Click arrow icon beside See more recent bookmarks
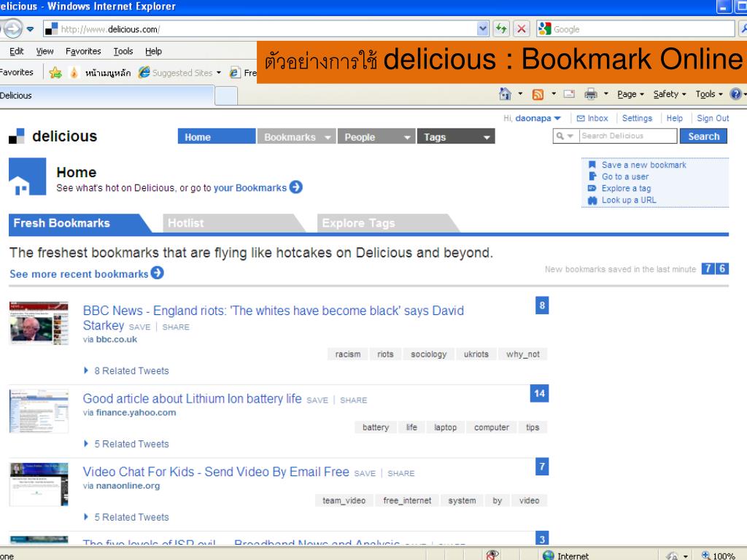The width and height of the screenshot is (747, 560). (158, 273)
